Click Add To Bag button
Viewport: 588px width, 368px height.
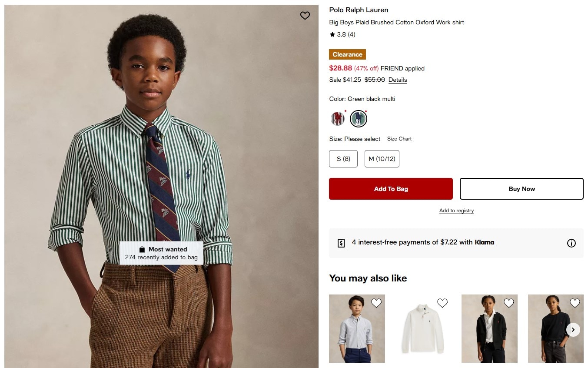pos(391,189)
